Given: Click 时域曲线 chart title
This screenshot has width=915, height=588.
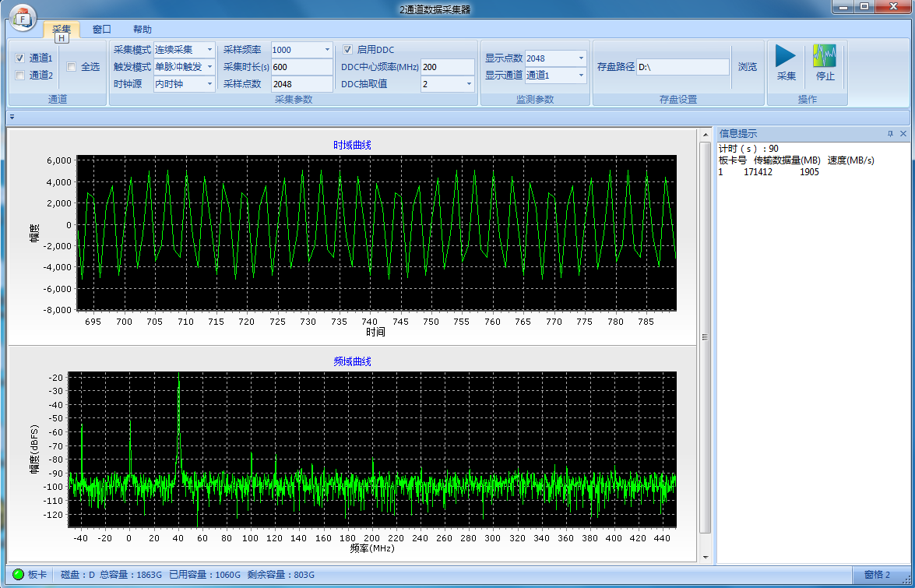Looking at the screenshot, I should (352, 145).
